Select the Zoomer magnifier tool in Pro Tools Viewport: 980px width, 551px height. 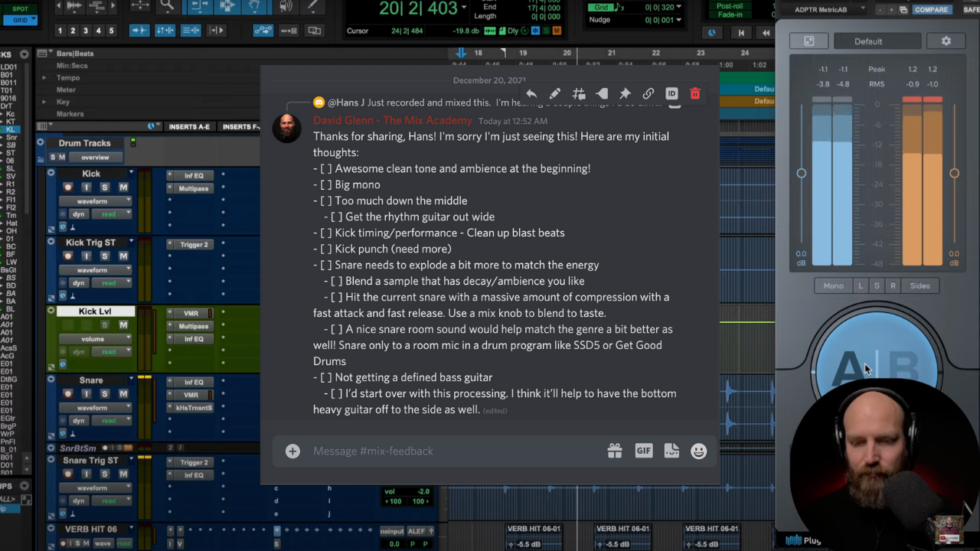(x=167, y=6)
